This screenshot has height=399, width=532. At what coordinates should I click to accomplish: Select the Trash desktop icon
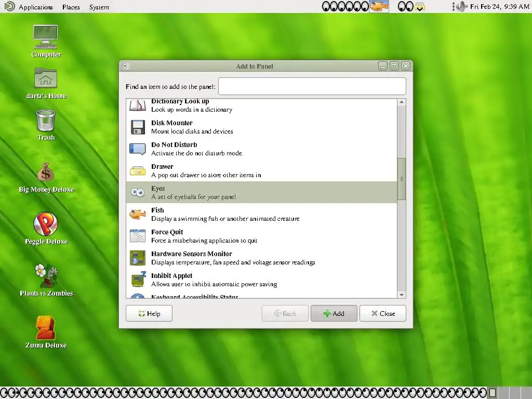coord(46,120)
